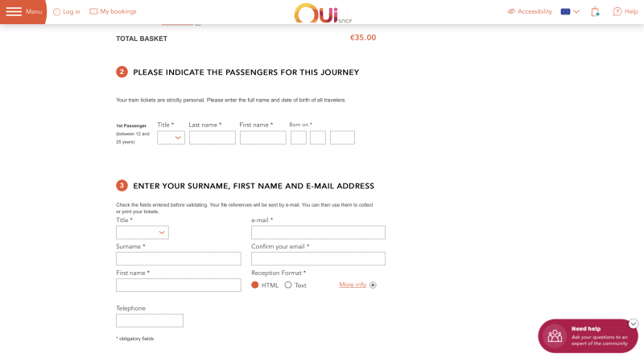The height and width of the screenshot is (362, 644).
Task: Select HTML reception format
Action: pyautogui.click(x=254, y=285)
